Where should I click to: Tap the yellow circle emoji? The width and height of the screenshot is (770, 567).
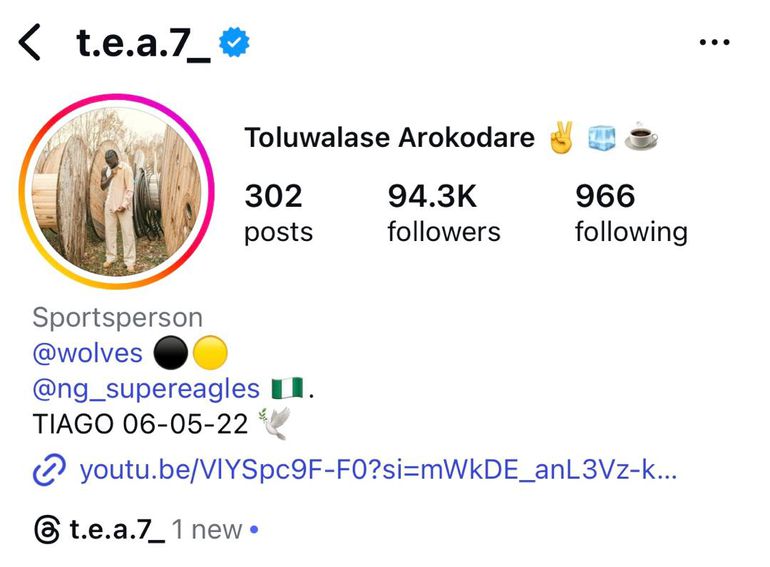pos(210,353)
